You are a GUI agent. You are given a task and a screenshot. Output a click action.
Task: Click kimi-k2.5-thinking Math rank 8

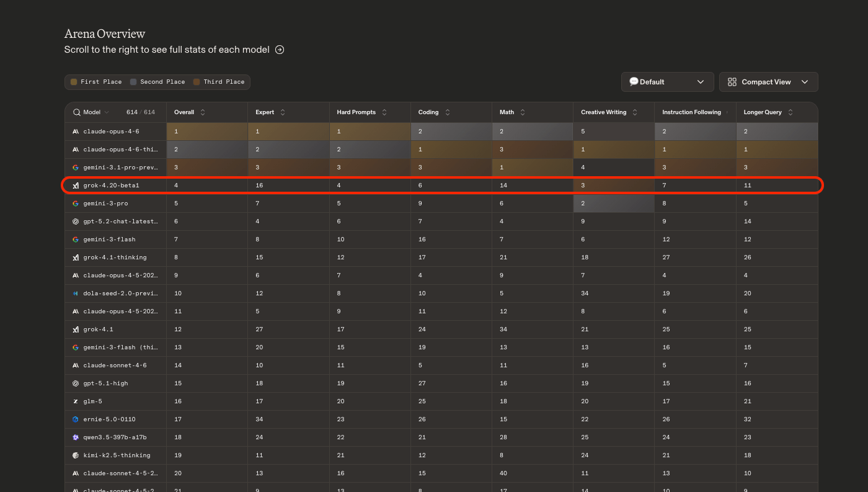tap(502, 455)
